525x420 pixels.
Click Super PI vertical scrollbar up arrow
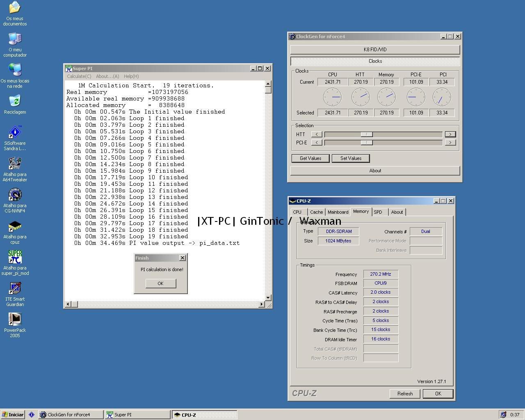tap(268, 84)
